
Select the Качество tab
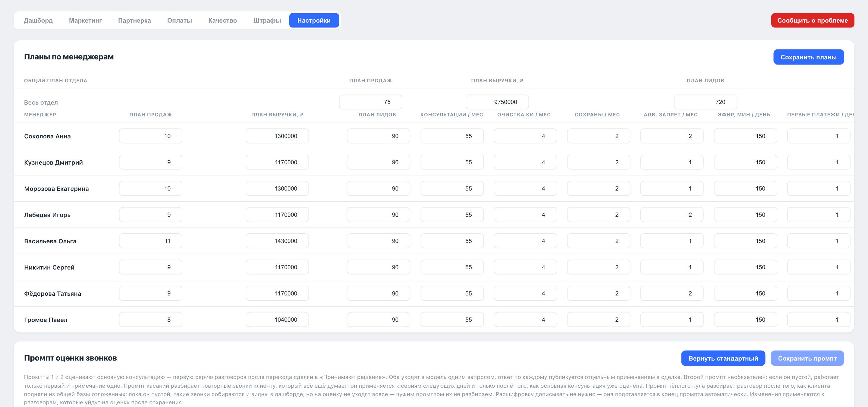[222, 21]
